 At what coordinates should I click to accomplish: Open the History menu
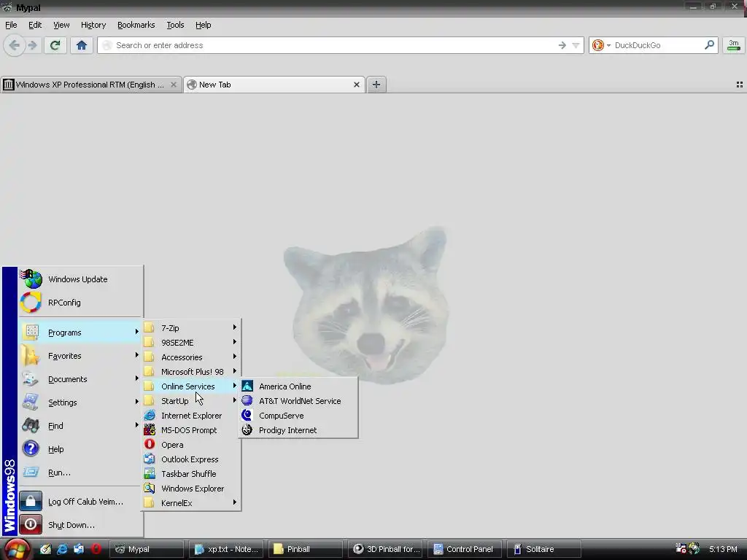point(93,25)
